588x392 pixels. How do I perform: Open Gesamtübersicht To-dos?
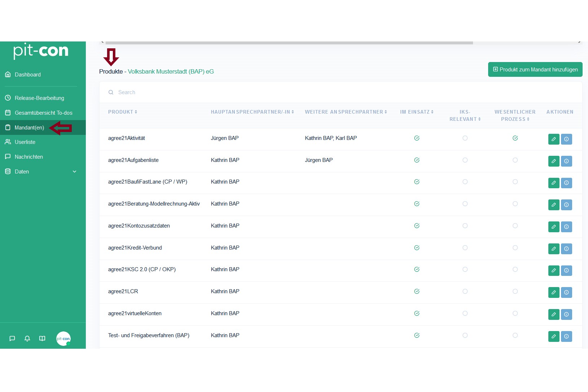point(43,113)
